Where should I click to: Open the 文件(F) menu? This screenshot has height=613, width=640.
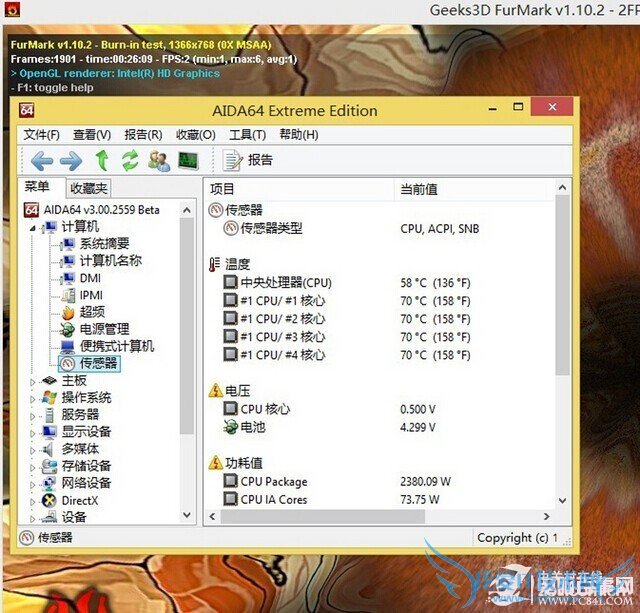coord(42,135)
